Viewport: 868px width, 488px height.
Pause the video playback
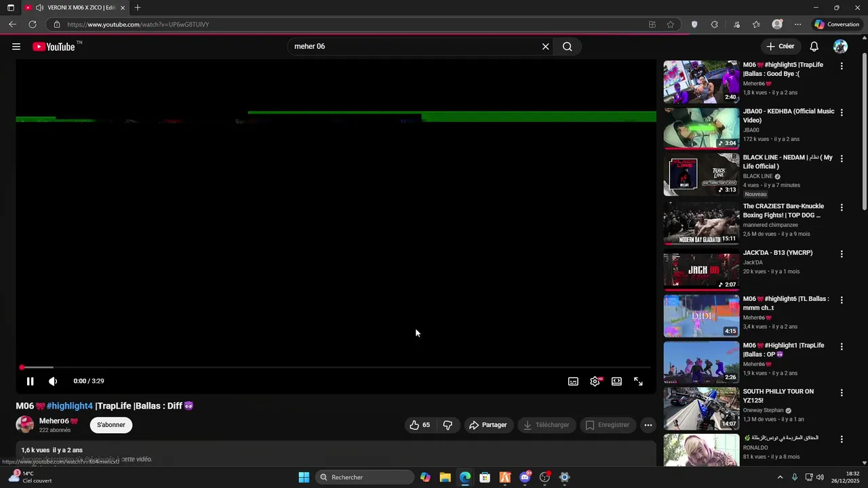[x=30, y=382]
